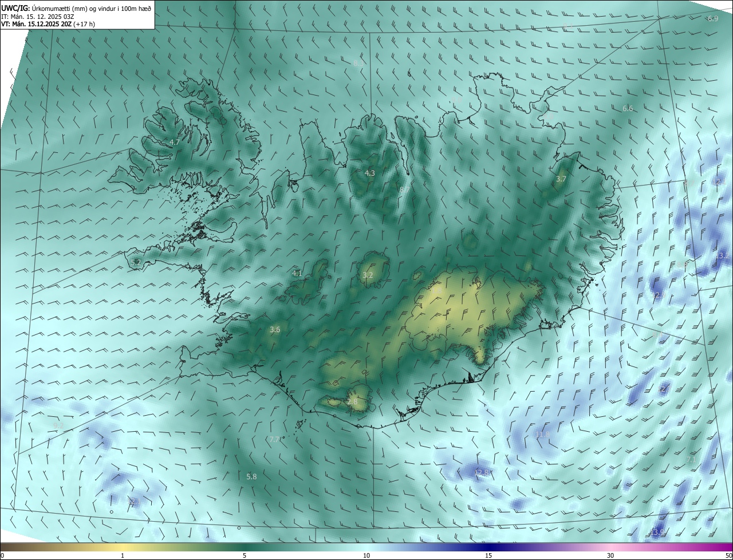Viewport: 733px width, 560px height.
Task: Click the title 'Úrkomumætti (mm) og vindur í 100m hæð'
Action: pyautogui.click(x=92, y=8)
